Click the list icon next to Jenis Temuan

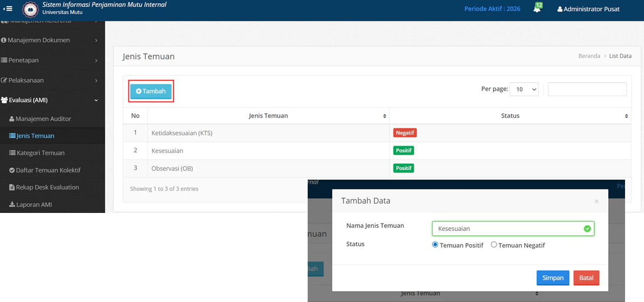click(x=12, y=136)
